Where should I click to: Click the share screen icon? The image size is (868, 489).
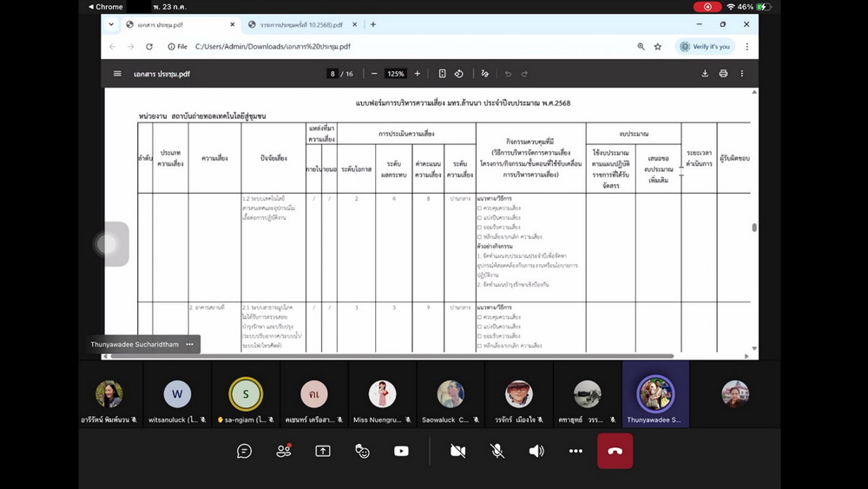coord(323,452)
